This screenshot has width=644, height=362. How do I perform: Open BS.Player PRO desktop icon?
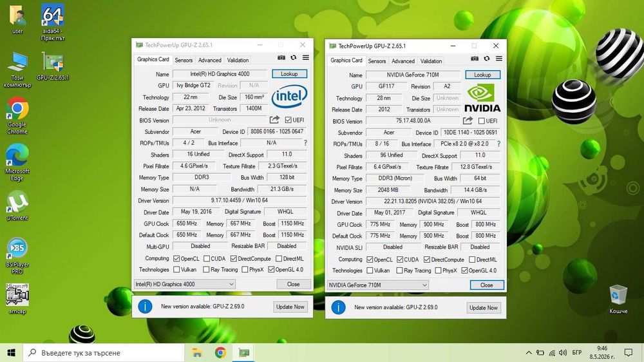[17, 256]
